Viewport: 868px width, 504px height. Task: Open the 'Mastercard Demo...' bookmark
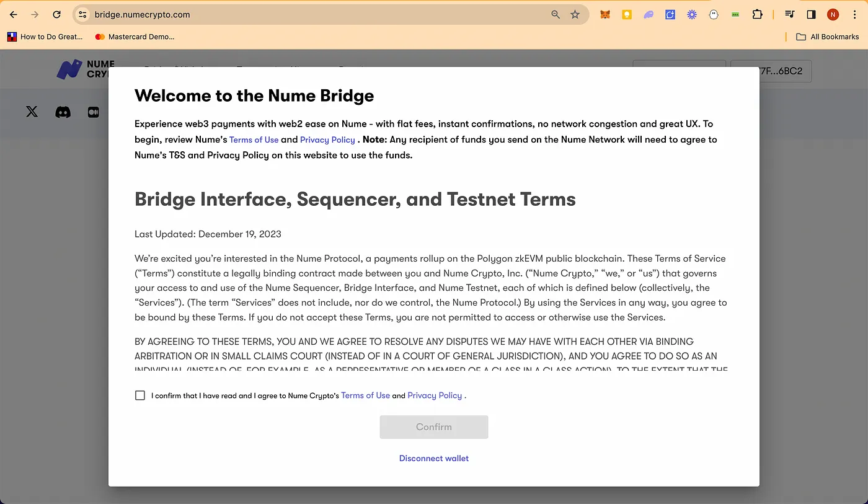pyautogui.click(x=135, y=37)
